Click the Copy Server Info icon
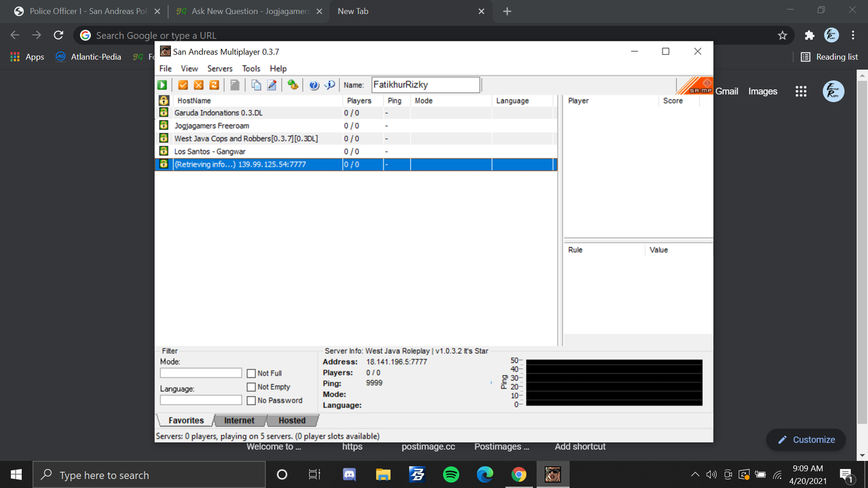The image size is (868, 488). pyautogui.click(x=256, y=85)
